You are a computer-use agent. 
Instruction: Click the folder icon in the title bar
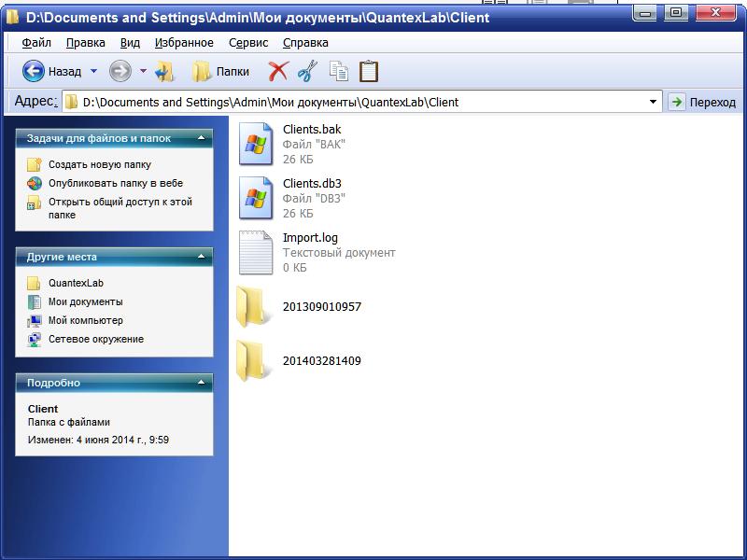pos(12,18)
